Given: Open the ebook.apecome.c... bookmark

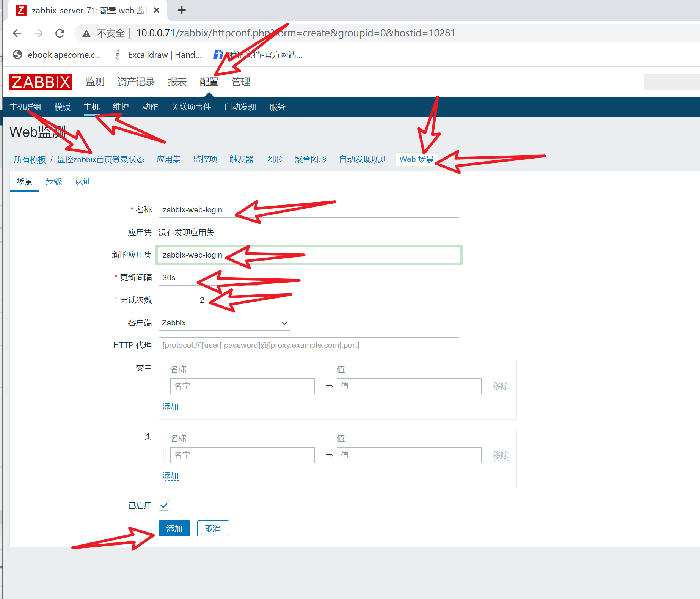Looking at the screenshot, I should [57, 55].
